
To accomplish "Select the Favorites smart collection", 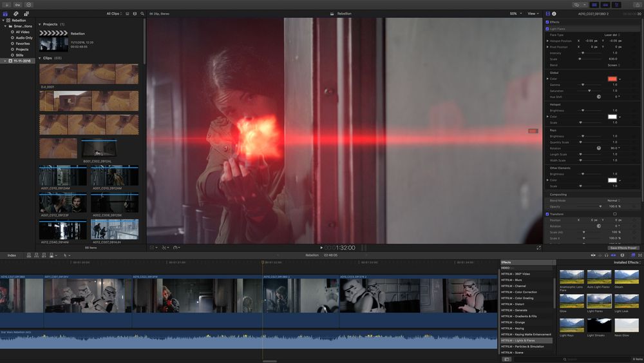I will [23, 44].
